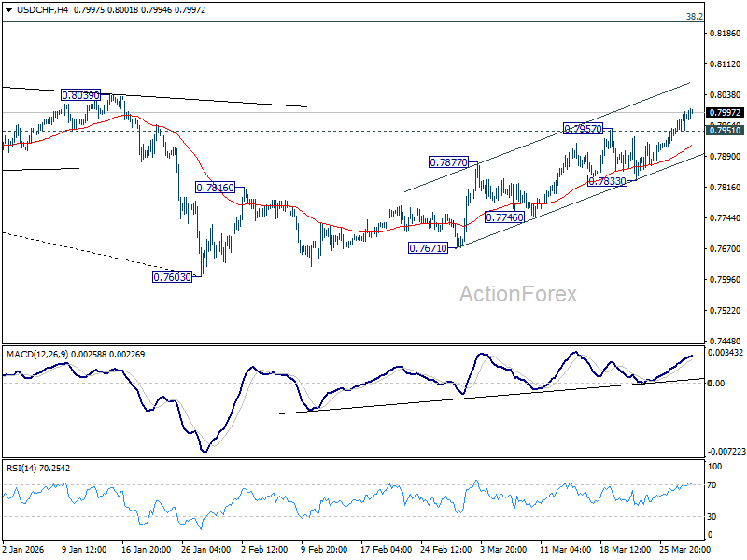Screen dimensions: 747x560
Task: Click the 0.75220 price axis value
Action: [726, 311]
